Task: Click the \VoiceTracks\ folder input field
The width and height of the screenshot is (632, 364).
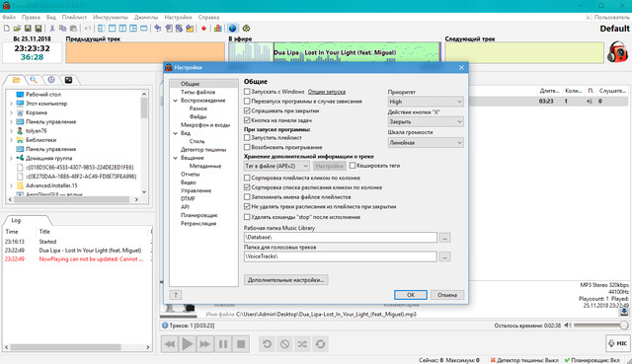Action: click(x=340, y=256)
